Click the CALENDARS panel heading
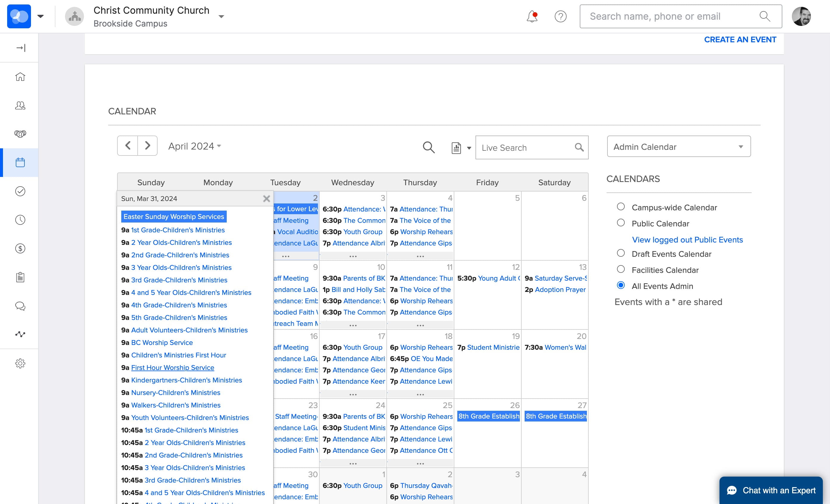This screenshot has width=830, height=504. pyautogui.click(x=633, y=179)
